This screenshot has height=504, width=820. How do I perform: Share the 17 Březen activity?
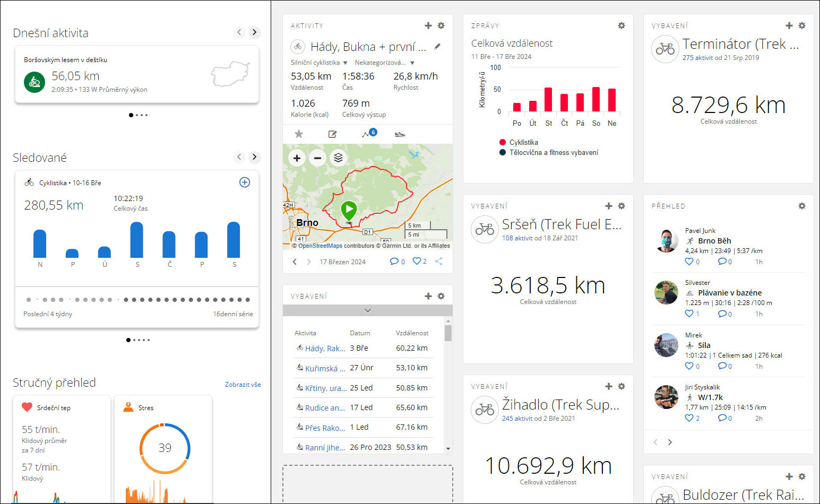click(439, 262)
